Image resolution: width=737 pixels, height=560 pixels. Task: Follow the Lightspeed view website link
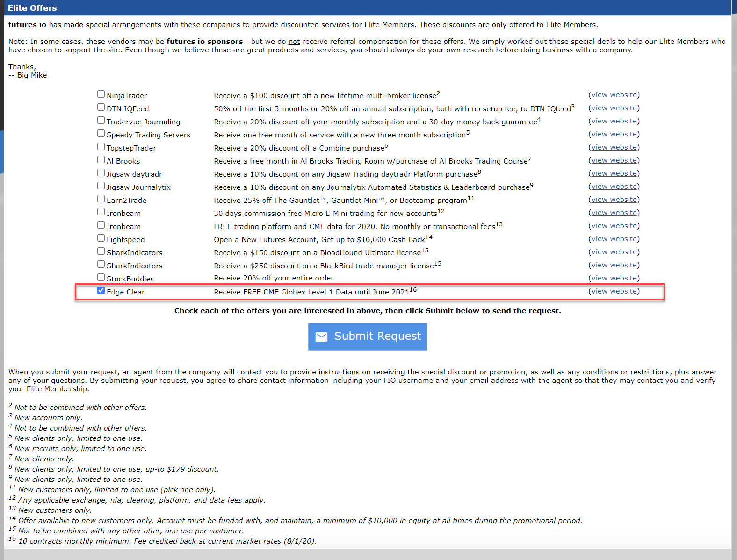[x=614, y=239]
